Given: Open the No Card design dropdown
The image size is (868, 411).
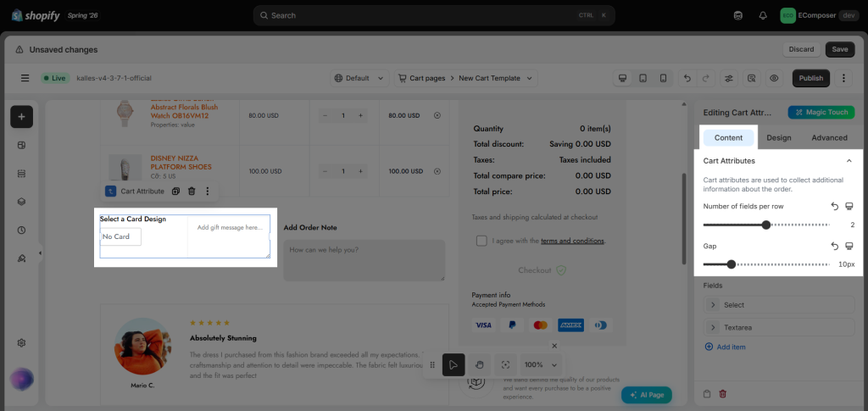Looking at the screenshot, I should click(x=120, y=236).
